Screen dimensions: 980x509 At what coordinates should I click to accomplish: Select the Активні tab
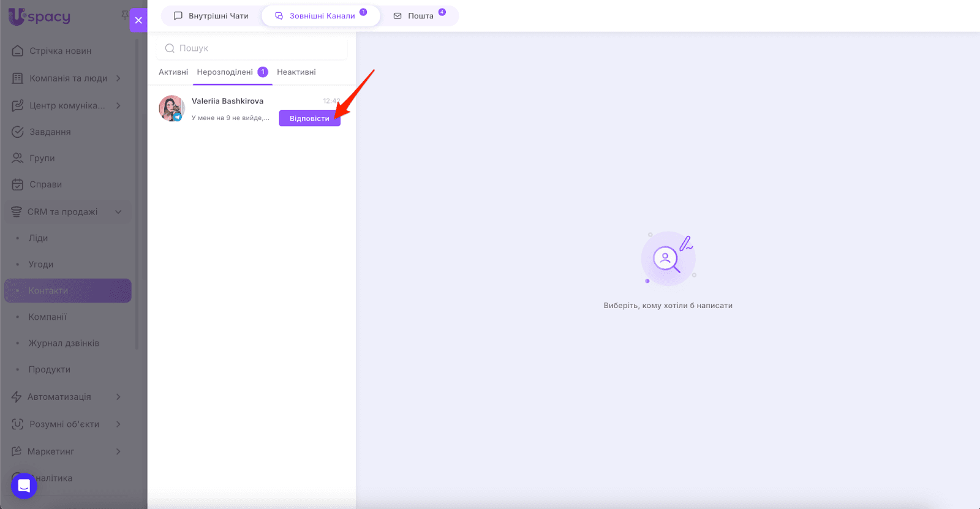click(173, 72)
